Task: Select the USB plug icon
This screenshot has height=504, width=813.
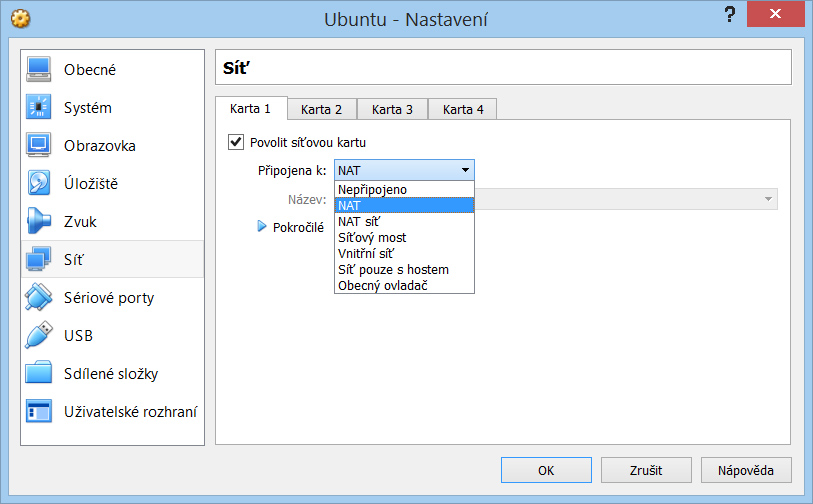Action: (38, 335)
